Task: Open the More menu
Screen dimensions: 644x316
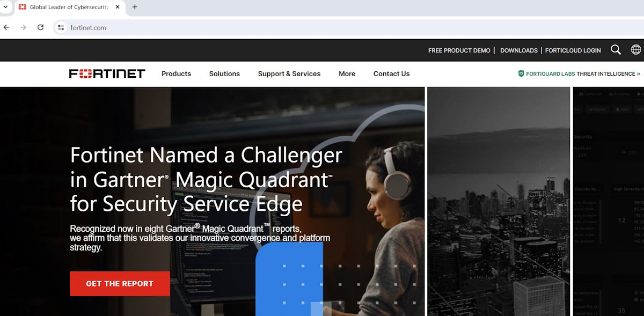Action: click(347, 74)
